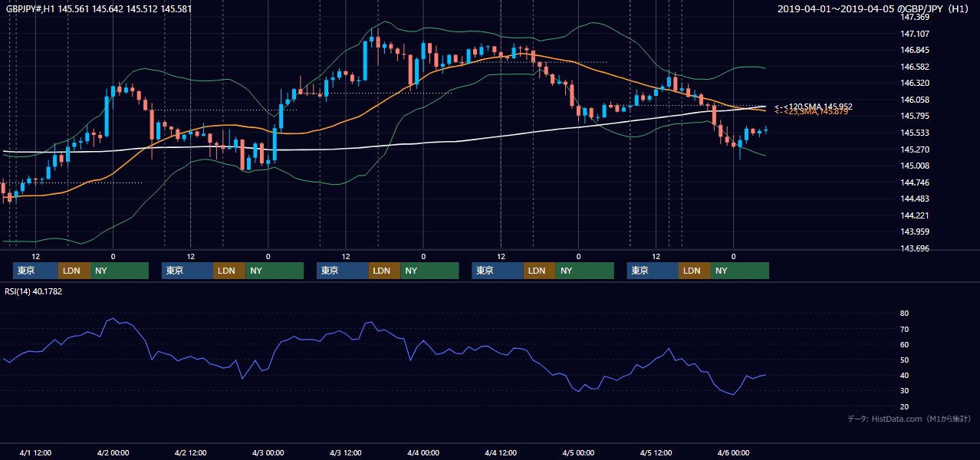Click price axis label 146.845
The width and height of the screenshot is (980, 460).
[914, 51]
